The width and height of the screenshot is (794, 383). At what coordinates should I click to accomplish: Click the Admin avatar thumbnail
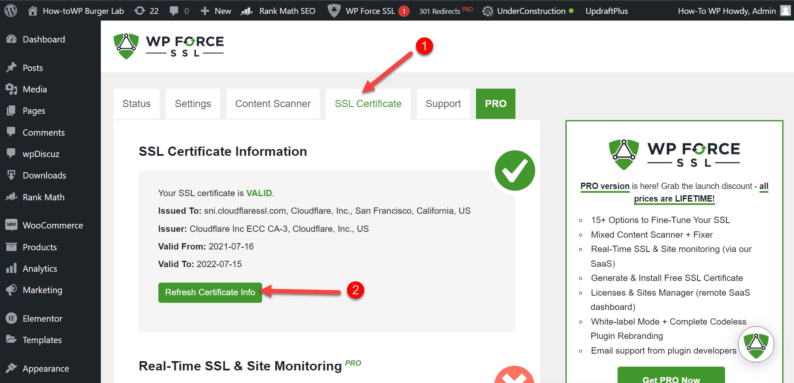(784, 11)
